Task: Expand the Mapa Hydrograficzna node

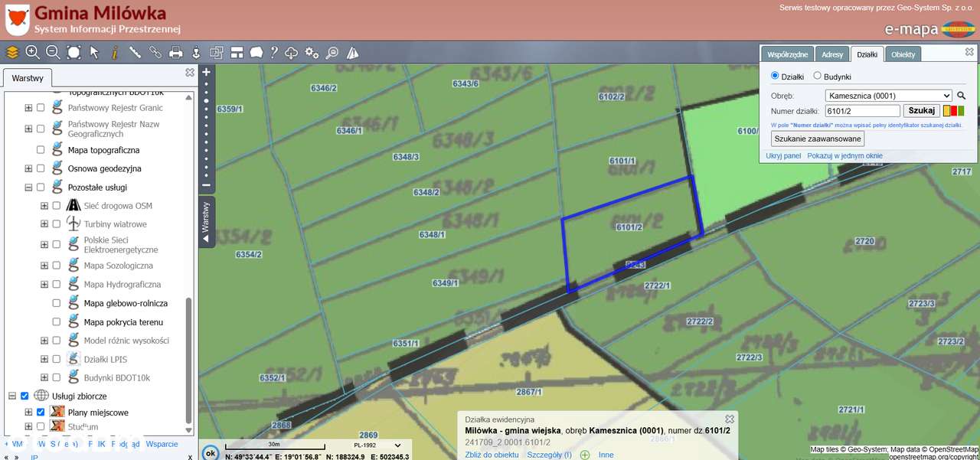Action: (x=44, y=285)
